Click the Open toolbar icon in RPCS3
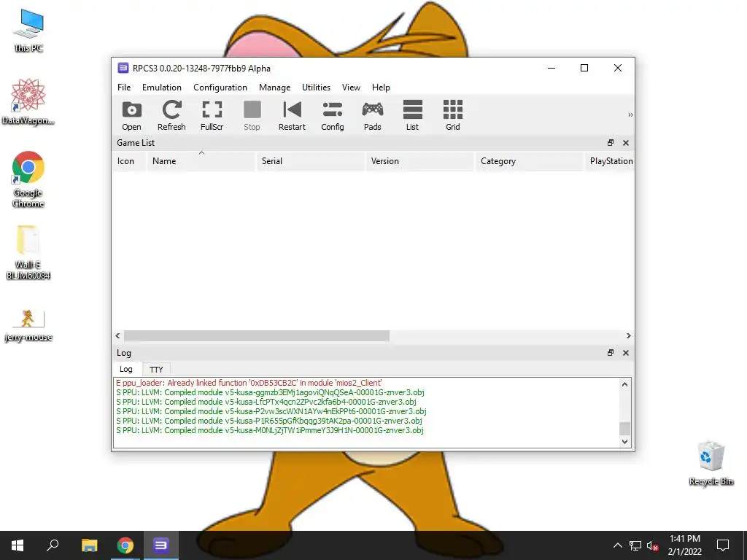Viewport: 747px width, 560px height. [131, 116]
